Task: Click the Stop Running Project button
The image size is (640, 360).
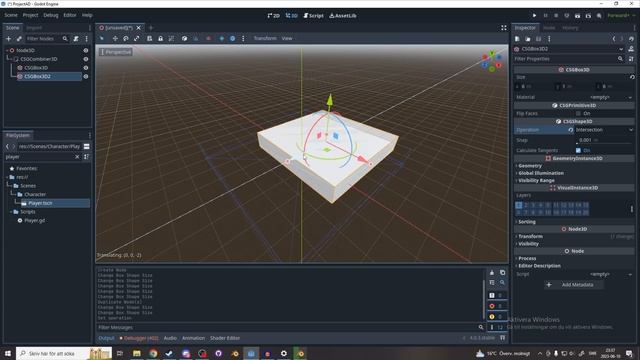Action: click(x=556, y=16)
